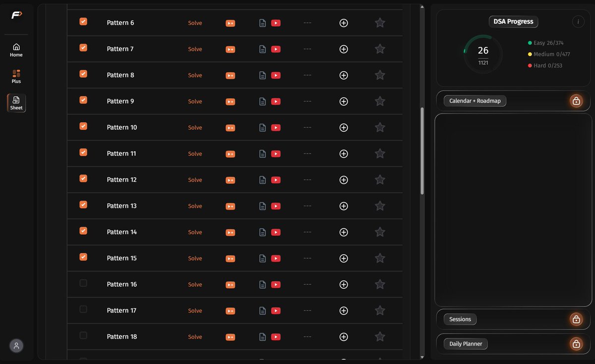This screenshot has width=595, height=364.
Task: Open the user profile avatar
Action: (x=16, y=346)
